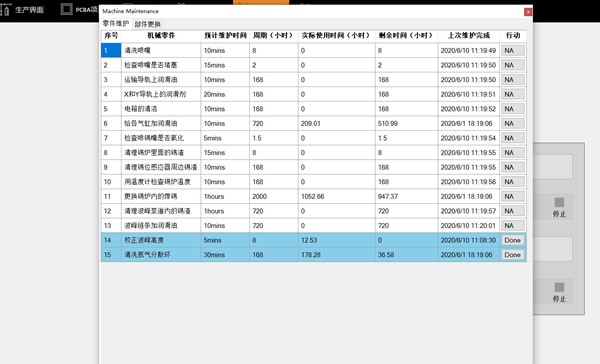The image size is (600, 364).
Task: Click NA button for row 7
Action: [513, 138]
